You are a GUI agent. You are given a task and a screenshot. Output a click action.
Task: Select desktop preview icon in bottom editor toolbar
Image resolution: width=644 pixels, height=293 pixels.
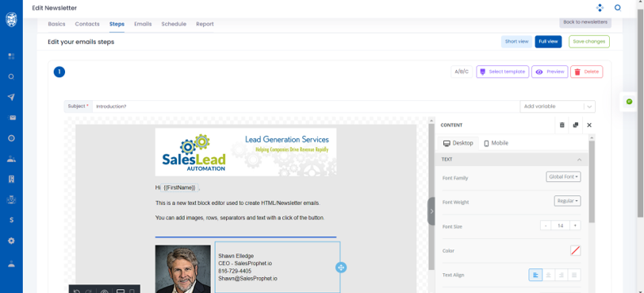click(121, 291)
